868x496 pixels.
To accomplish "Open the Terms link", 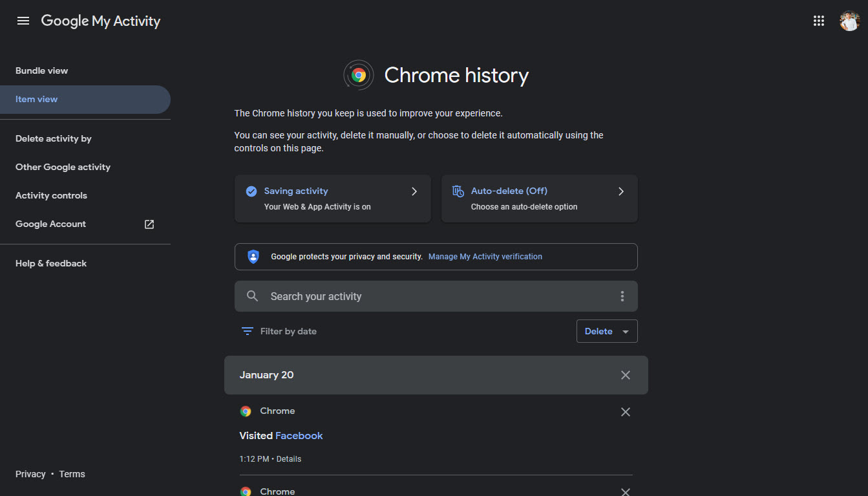I will pos(72,474).
